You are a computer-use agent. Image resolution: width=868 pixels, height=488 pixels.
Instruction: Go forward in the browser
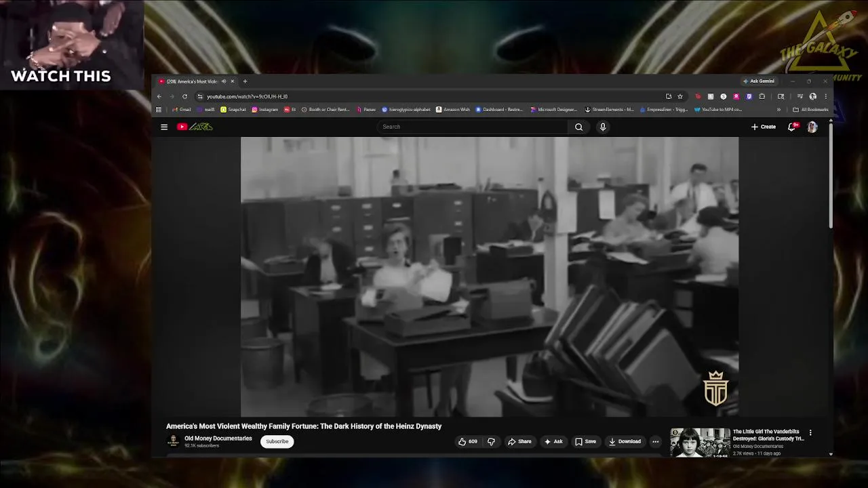[x=172, y=96]
